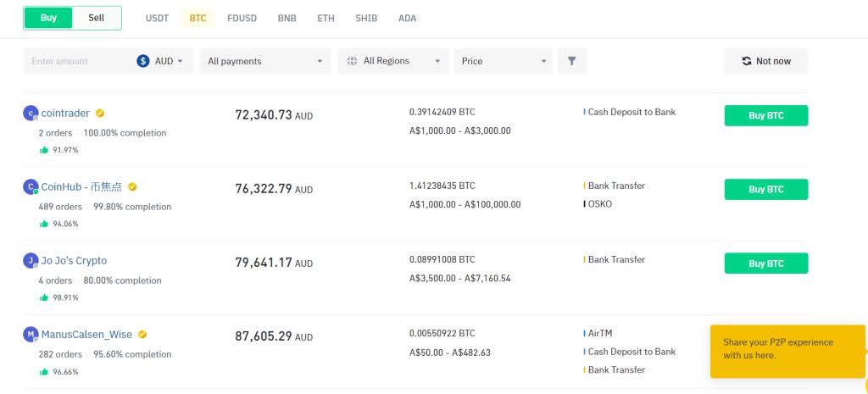Click the globe icon in regions filter

pyautogui.click(x=352, y=61)
